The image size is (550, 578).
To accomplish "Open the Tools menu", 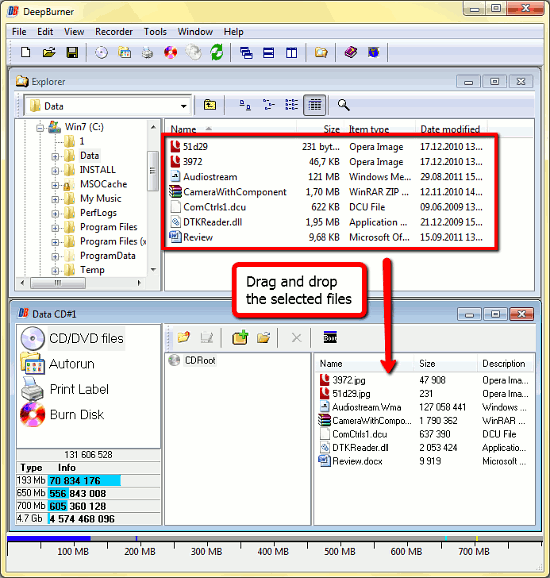I will 155,32.
